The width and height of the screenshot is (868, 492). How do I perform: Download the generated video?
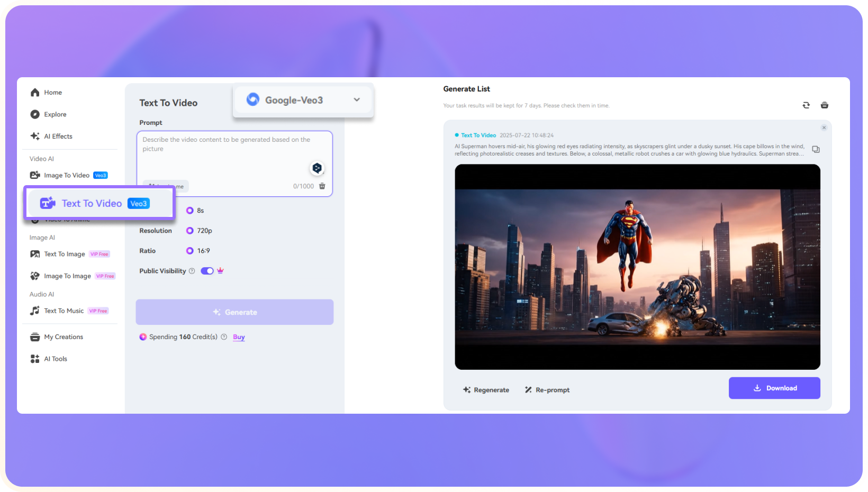pyautogui.click(x=774, y=388)
